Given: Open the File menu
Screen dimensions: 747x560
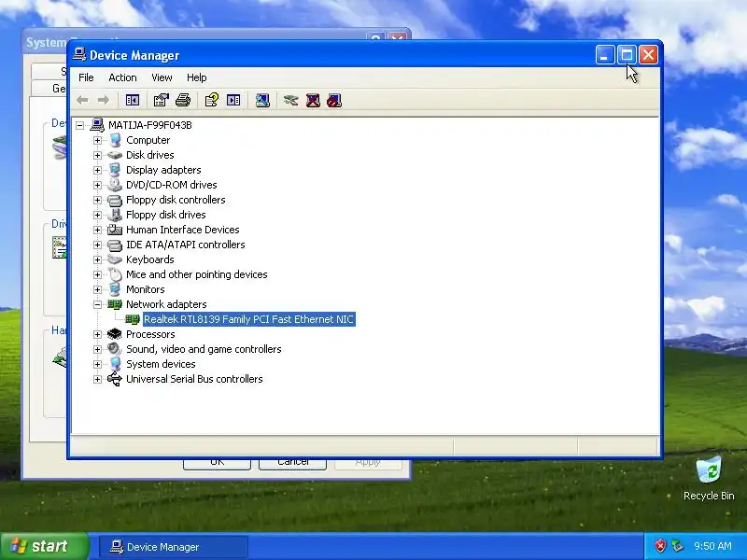Looking at the screenshot, I should click(86, 77).
